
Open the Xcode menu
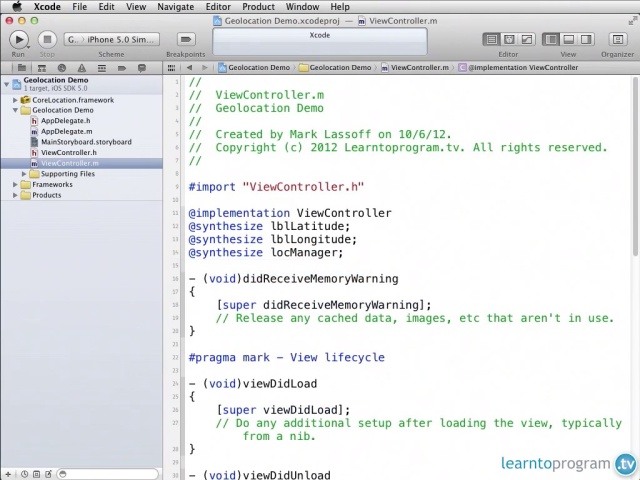pyautogui.click(x=47, y=7)
